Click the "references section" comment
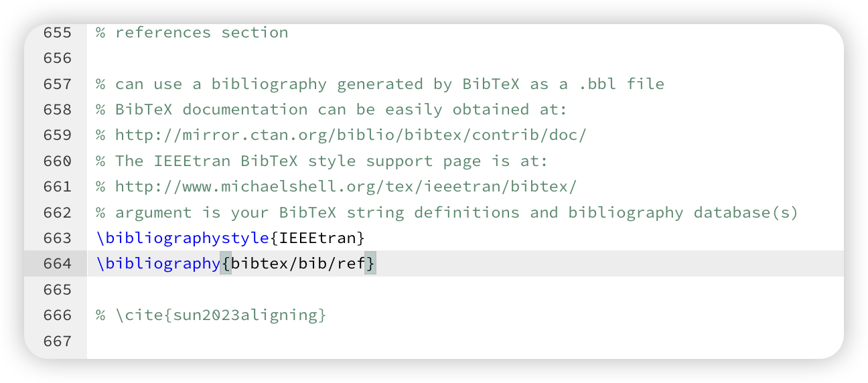Viewport: 868px width, 383px height. point(192,33)
